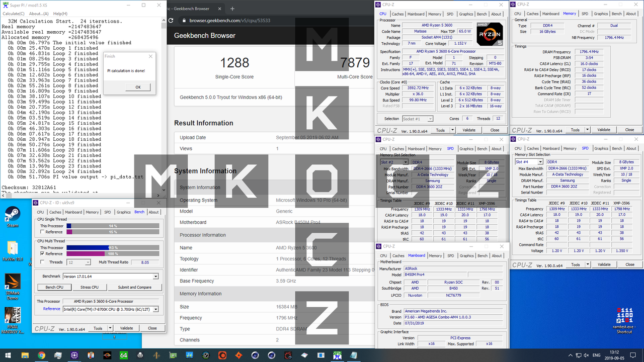The width and height of the screenshot is (644, 362).
Task: Click Bench CPU button
Action: pos(54,287)
